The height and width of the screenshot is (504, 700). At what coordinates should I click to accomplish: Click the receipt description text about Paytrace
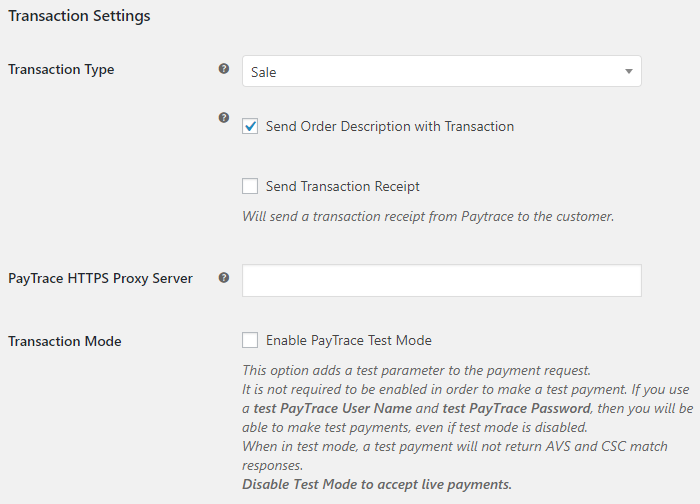[x=428, y=215]
